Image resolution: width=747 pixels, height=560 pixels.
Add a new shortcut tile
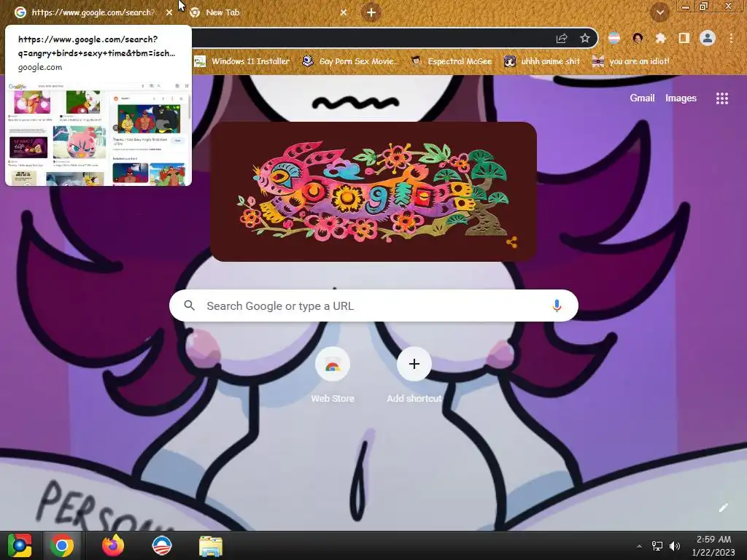414,376
